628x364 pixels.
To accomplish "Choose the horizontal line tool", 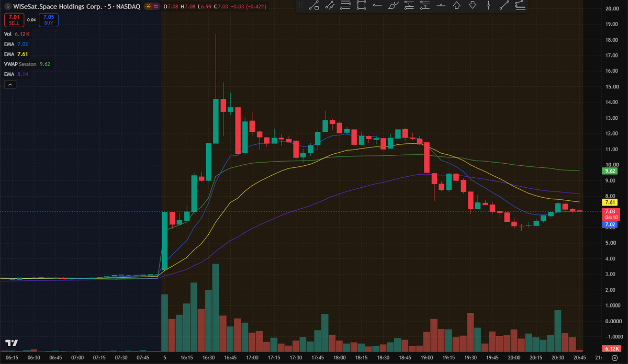I will pos(441,6).
